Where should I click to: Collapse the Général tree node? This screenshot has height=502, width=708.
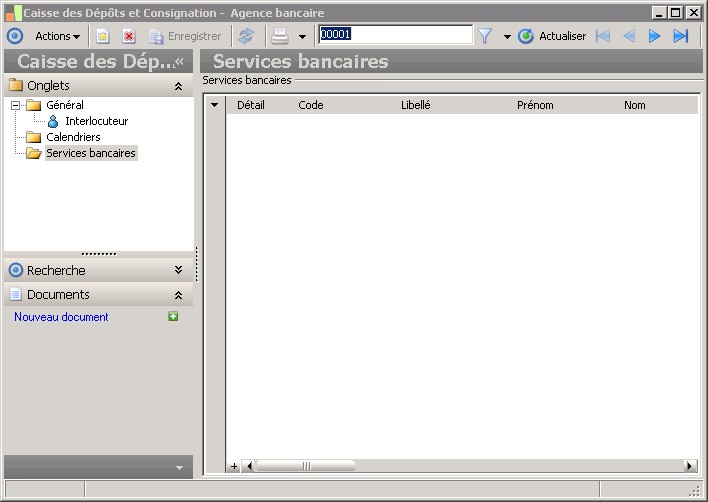15,105
